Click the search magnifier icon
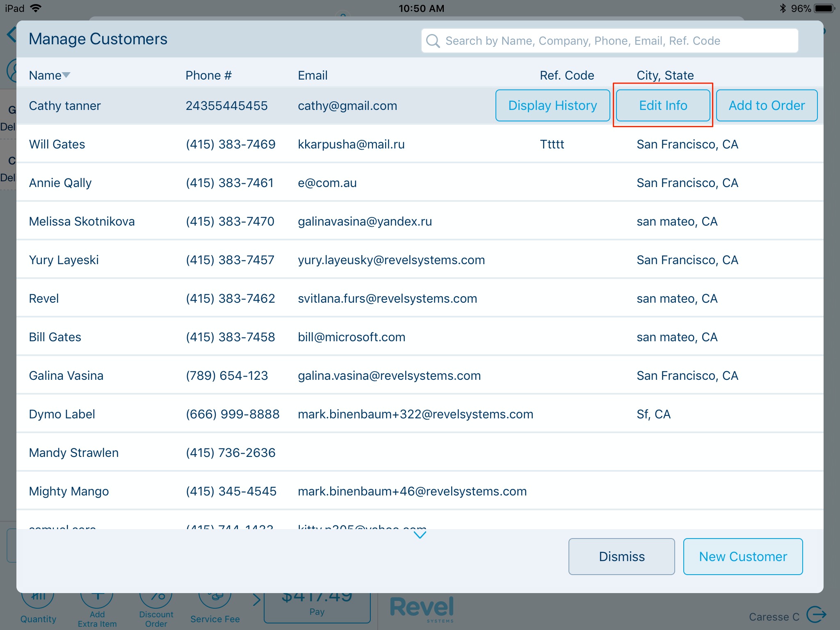Viewport: 840px width, 630px height. 433,41
